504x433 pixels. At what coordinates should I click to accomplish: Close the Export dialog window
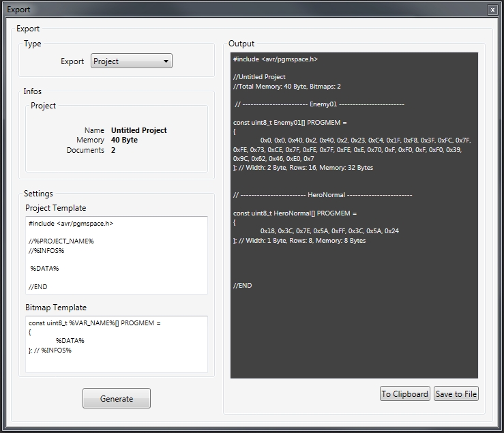coord(492,10)
